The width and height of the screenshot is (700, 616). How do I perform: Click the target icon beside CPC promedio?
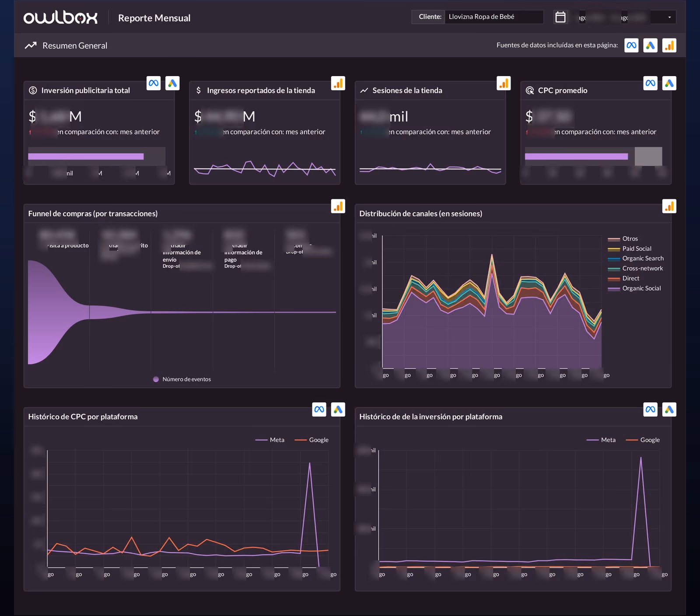click(x=529, y=91)
